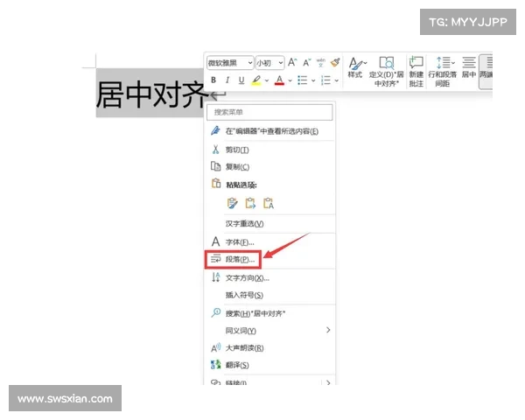
Task: Paste as text only icon
Action: 269,203
